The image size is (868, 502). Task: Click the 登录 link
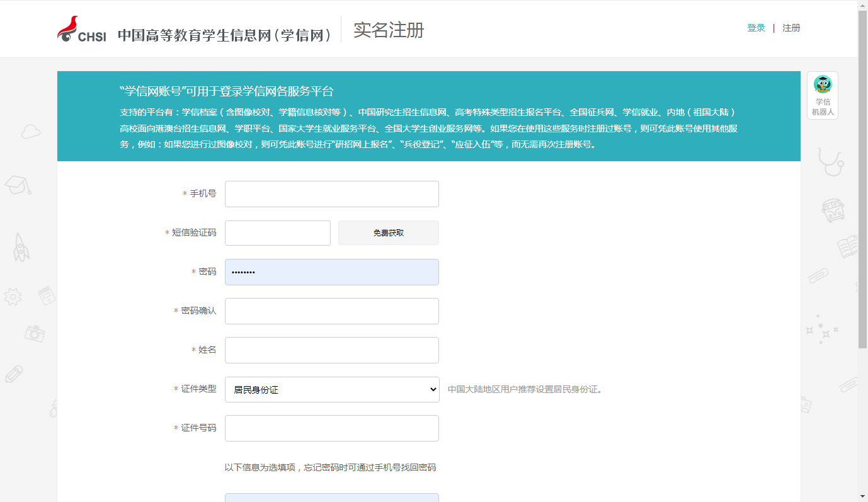point(756,28)
